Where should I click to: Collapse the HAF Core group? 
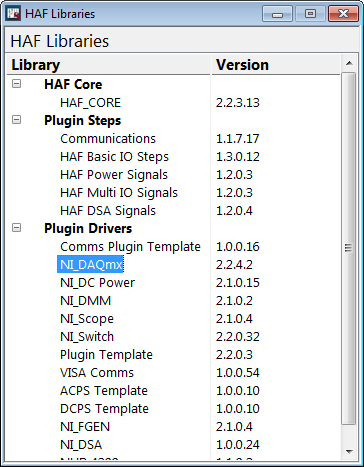16,83
